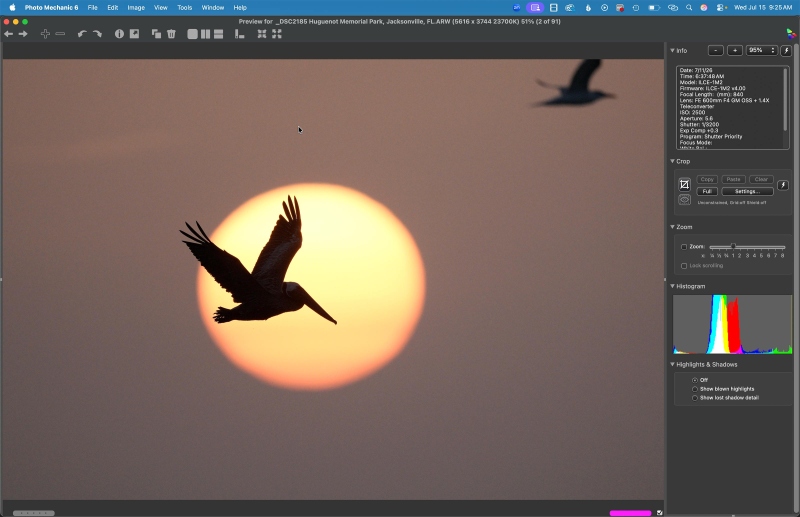Click the battery status icon
Image resolution: width=800 pixels, height=517 pixels.
[654, 8]
